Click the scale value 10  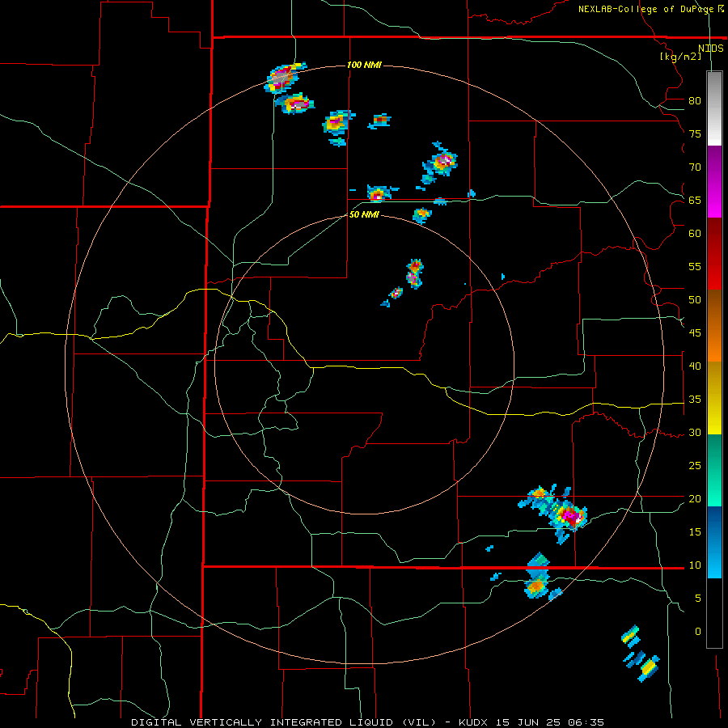(x=695, y=565)
